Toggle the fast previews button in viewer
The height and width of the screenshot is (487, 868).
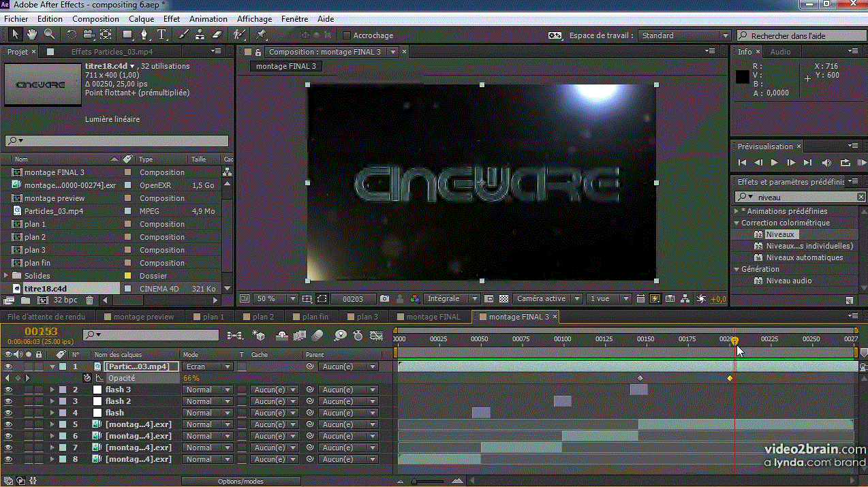[655, 298]
